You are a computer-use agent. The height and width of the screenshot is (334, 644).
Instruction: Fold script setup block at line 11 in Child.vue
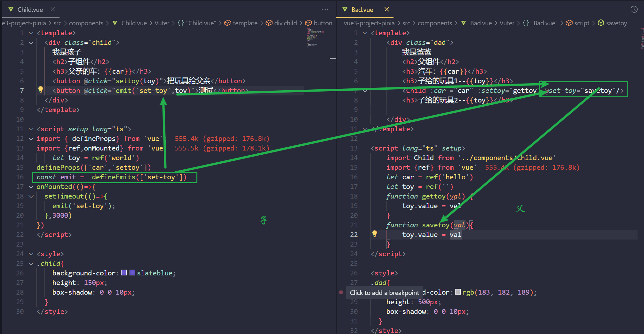31,129
